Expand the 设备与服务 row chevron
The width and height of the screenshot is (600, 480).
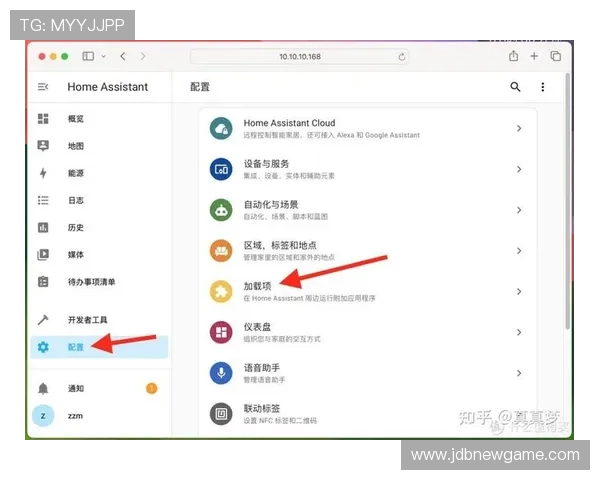point(519,169)
